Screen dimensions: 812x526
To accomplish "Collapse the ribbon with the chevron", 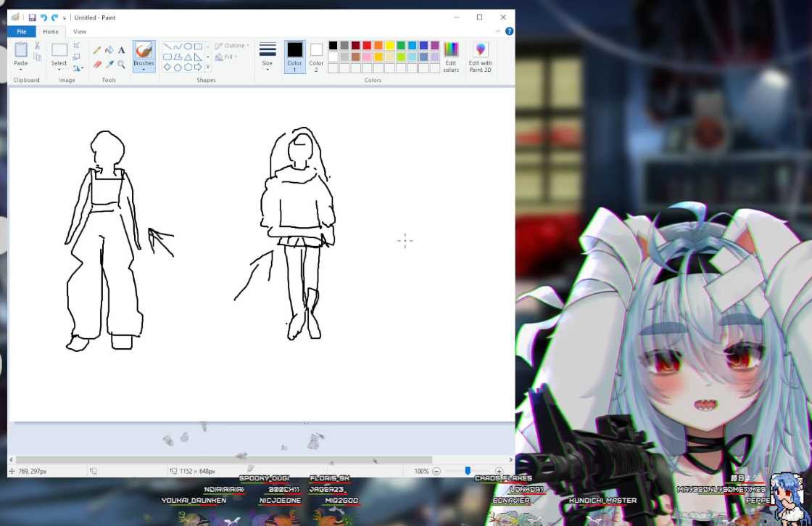I will pos(498,31).
